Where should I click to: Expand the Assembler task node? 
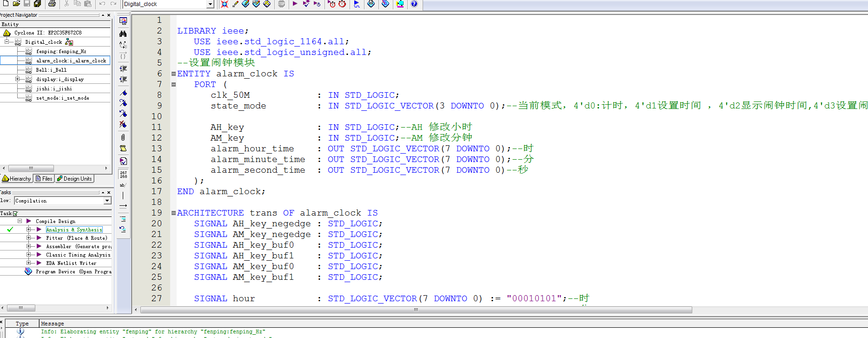coord(29,246)
